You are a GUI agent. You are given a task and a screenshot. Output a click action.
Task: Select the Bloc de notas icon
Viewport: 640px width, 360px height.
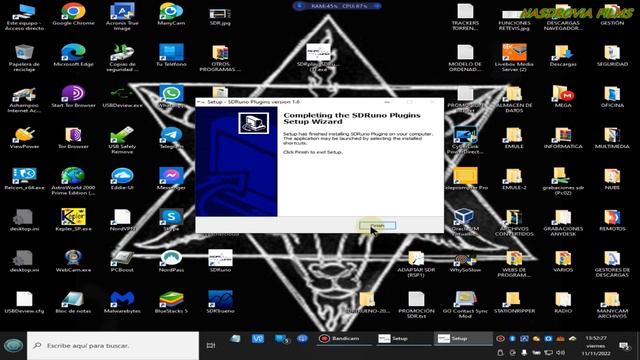73,302
